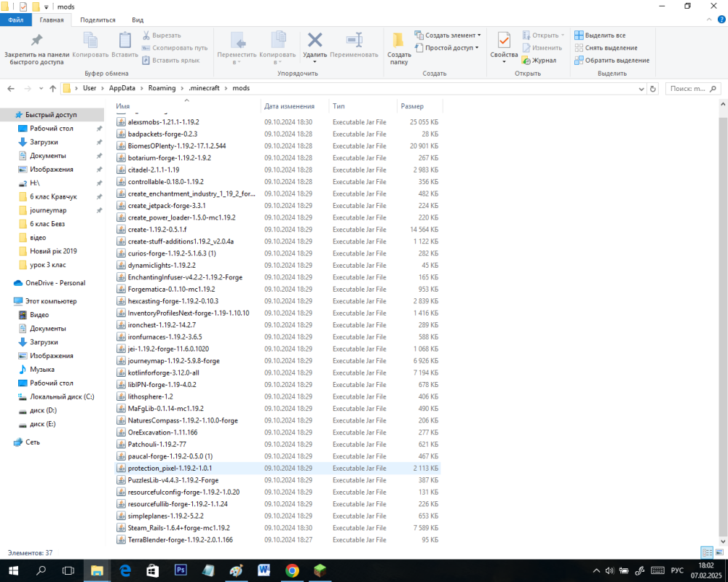Open Microsoft Word from the taskbar
The image size is (728, 582).
(x=264, y=570)
